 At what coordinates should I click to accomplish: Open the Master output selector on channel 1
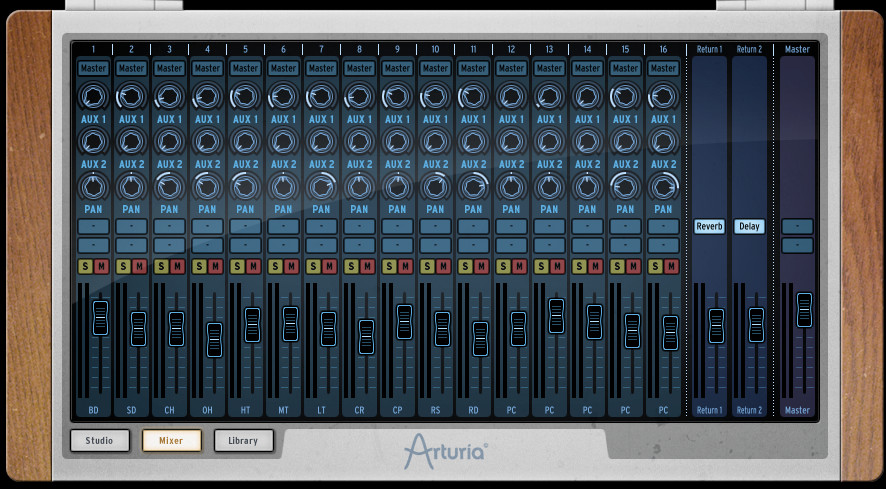point(93,68)
